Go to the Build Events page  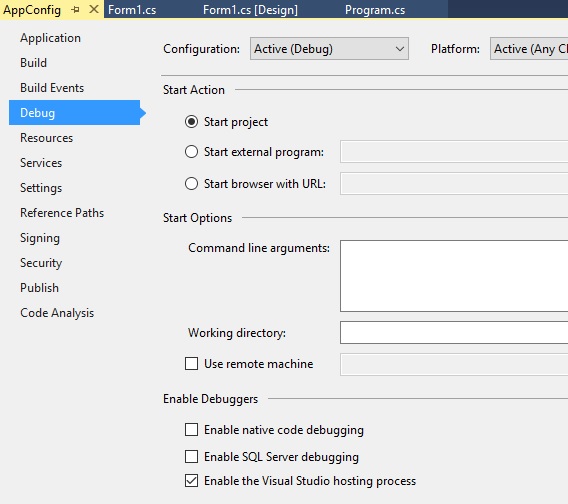pos(52,88)
